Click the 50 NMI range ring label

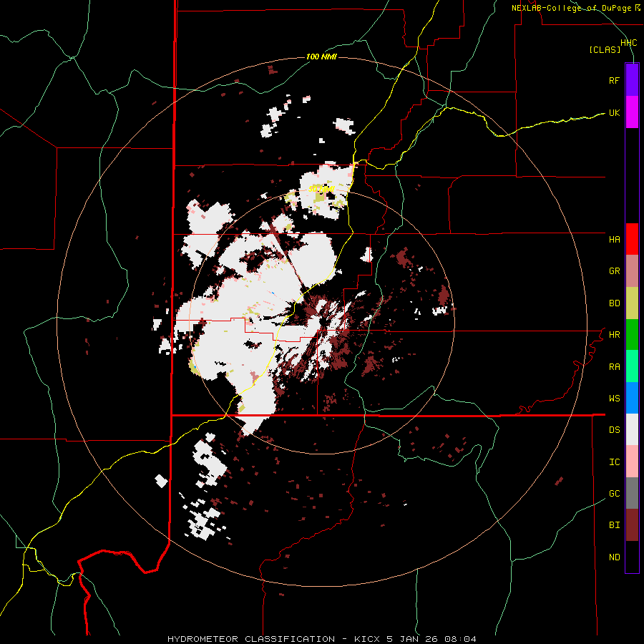(x=321, y=190)
